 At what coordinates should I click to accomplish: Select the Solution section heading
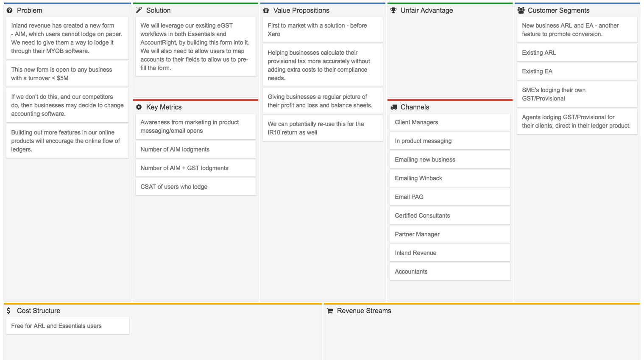click(158, 10)
